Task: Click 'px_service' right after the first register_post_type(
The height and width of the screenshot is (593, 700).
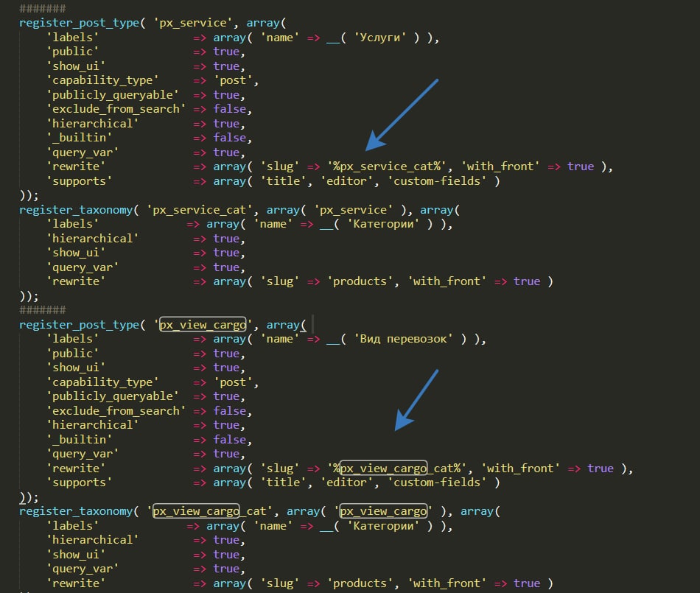Action: [193, 23]
